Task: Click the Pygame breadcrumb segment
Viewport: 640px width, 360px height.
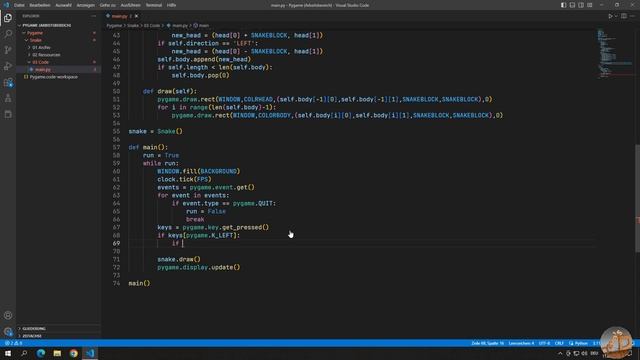Action: [x=114, y=25]
